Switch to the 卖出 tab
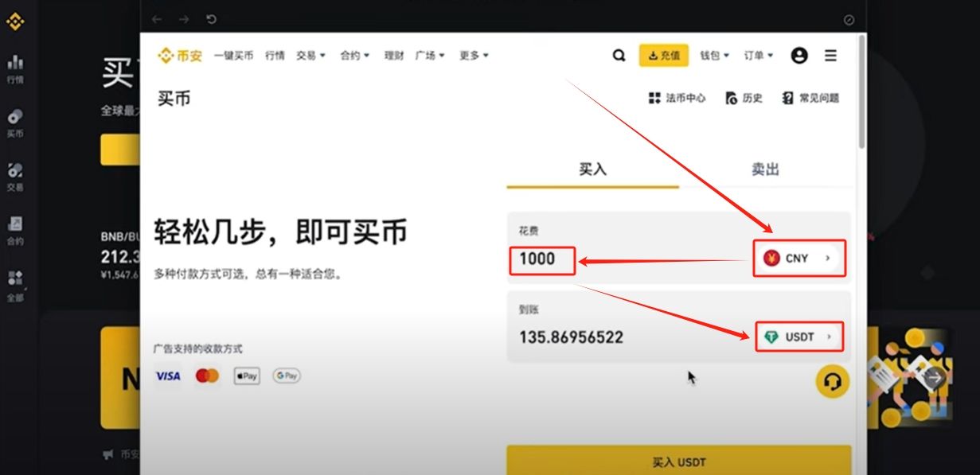This screenshot has width=980, height=475. (x=765, y=169)
